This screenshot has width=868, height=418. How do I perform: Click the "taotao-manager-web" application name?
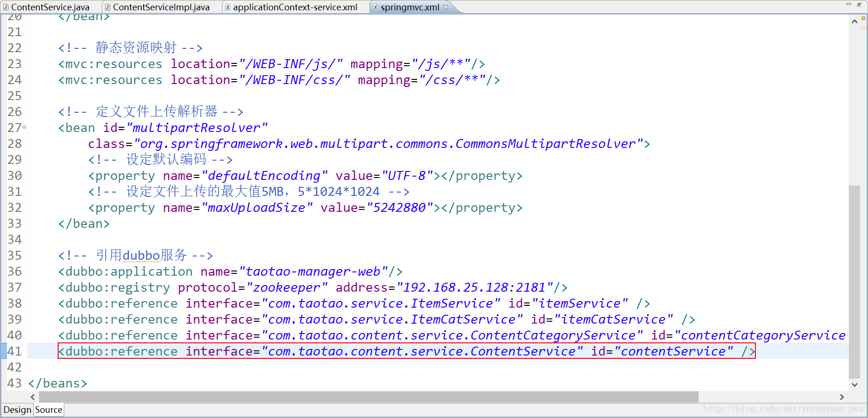(313, 271)
